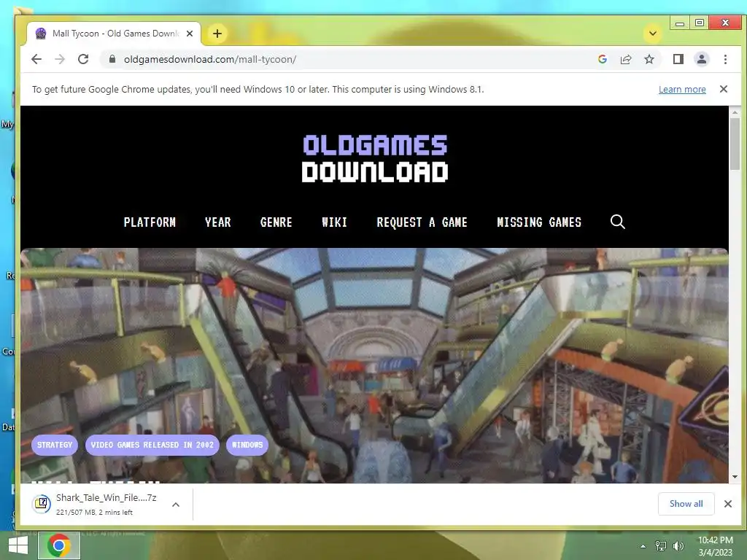Close the Mall Tycoon tab
Screen dimensions: 747x560
(x=190, y=34)
